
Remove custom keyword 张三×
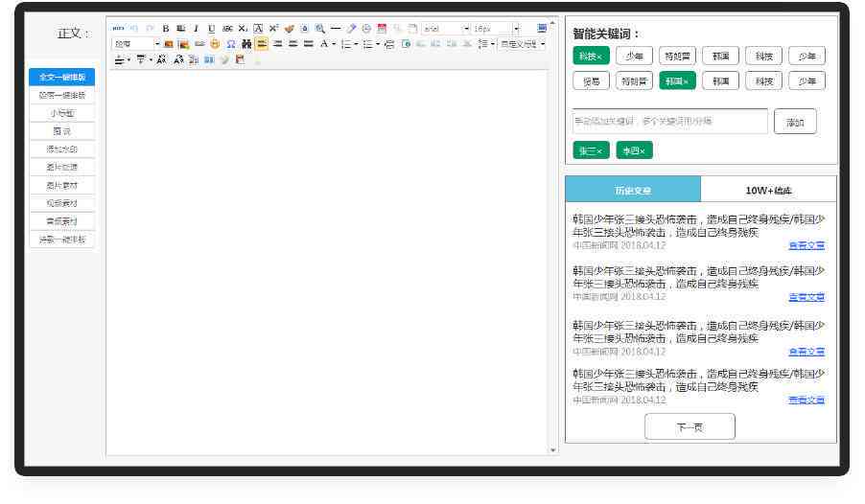[591, 150]
